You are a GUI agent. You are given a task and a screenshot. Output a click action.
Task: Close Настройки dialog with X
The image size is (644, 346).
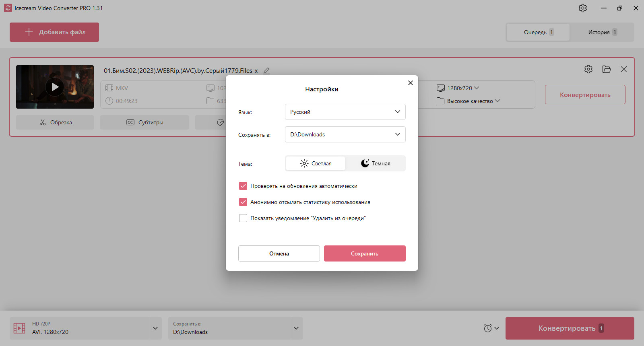click(x=411, y=83)
